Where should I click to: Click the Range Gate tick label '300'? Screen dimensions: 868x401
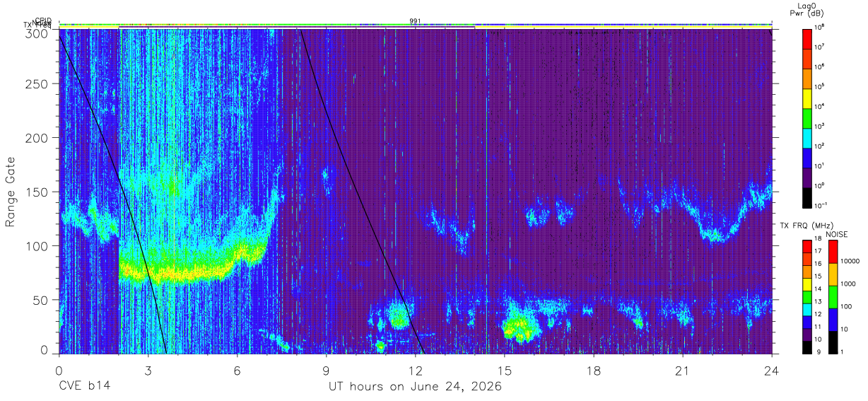37,33
